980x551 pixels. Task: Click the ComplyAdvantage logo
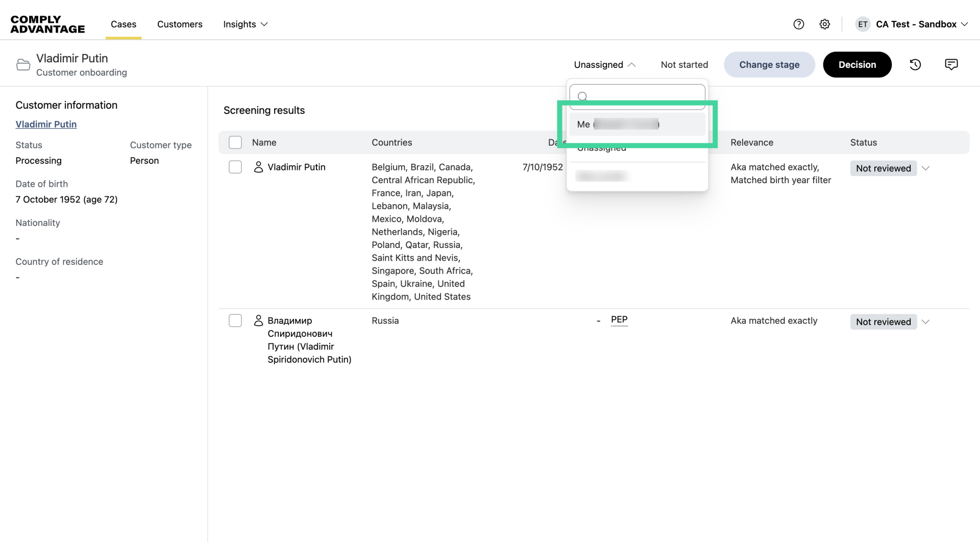point(47,24)
